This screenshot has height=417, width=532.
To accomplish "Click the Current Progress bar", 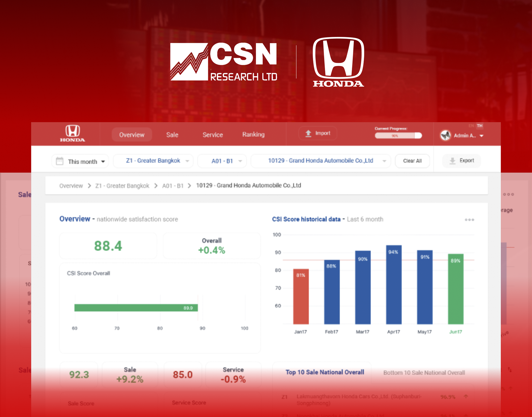I will (x=398, y=136).
